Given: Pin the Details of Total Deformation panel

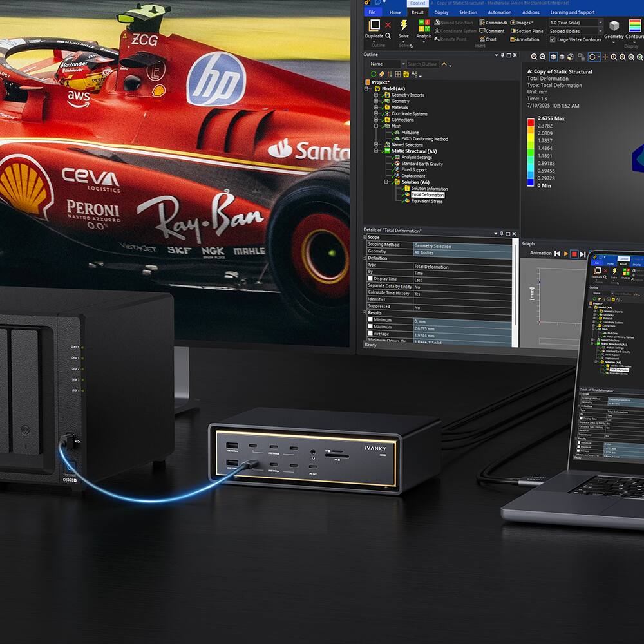Looking at the screenshot, I should click(501, 234).
